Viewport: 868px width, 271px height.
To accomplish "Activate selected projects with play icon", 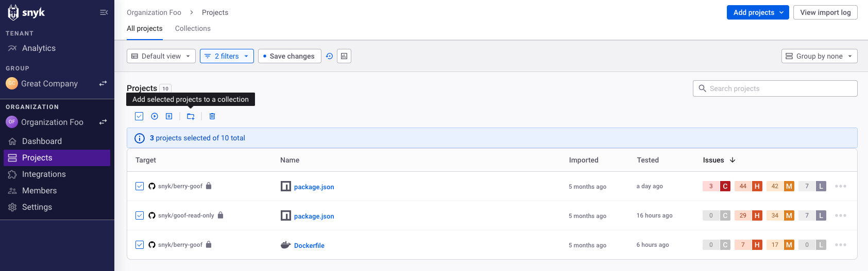I will 155,116.
